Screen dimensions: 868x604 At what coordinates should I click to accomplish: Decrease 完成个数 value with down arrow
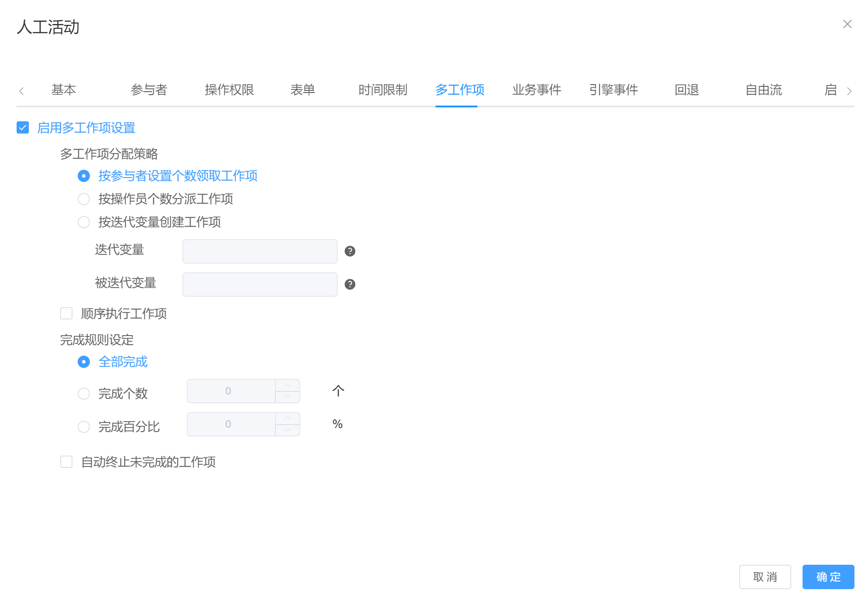coord(287,397)
